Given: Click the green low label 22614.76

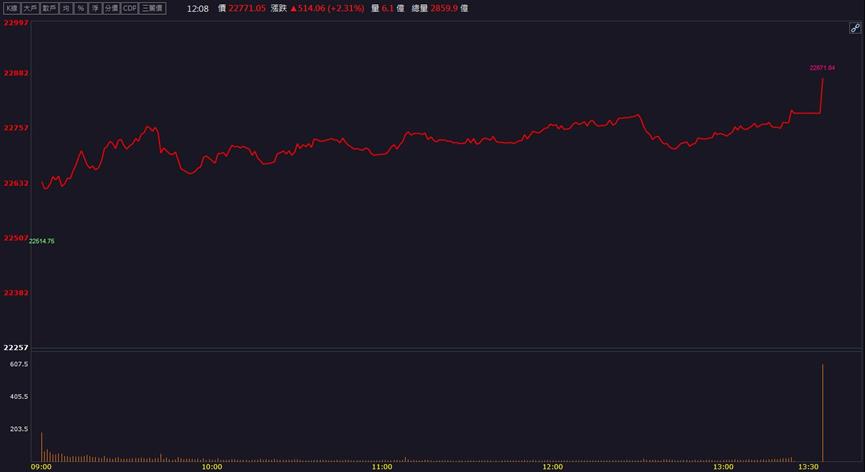Looking at the screenshot, I should (42, 241).
